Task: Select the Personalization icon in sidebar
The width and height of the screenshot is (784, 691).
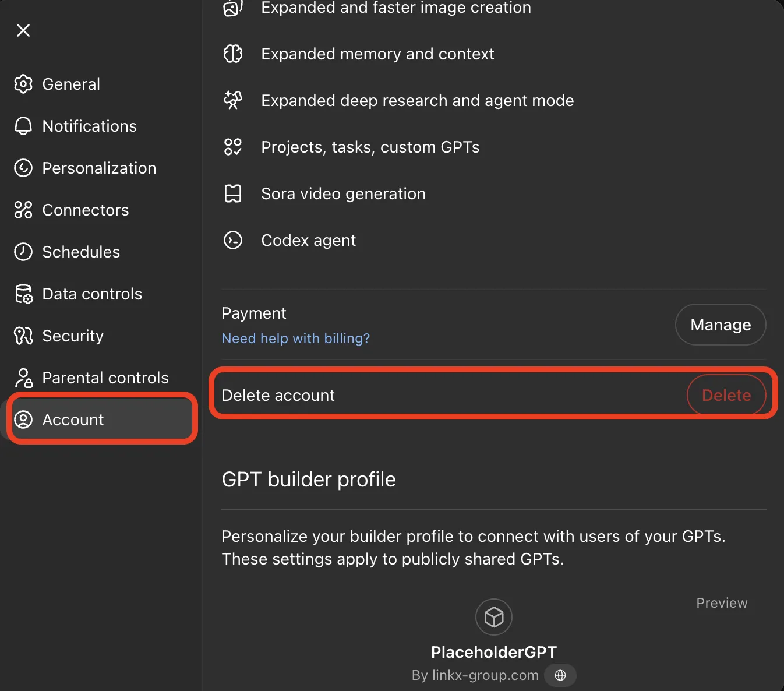Action: 23,168
